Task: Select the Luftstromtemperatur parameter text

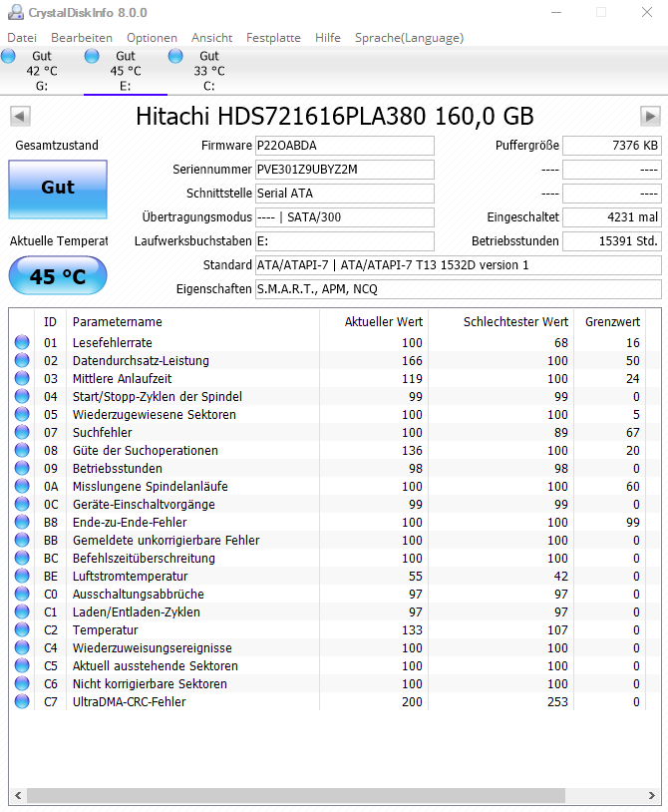Action: 130,576
